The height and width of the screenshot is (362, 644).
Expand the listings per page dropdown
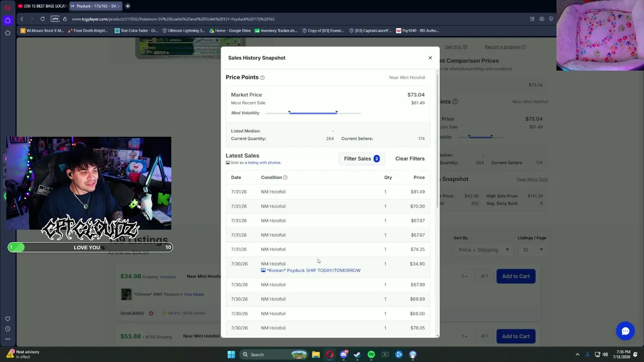(x=533, y=250)
